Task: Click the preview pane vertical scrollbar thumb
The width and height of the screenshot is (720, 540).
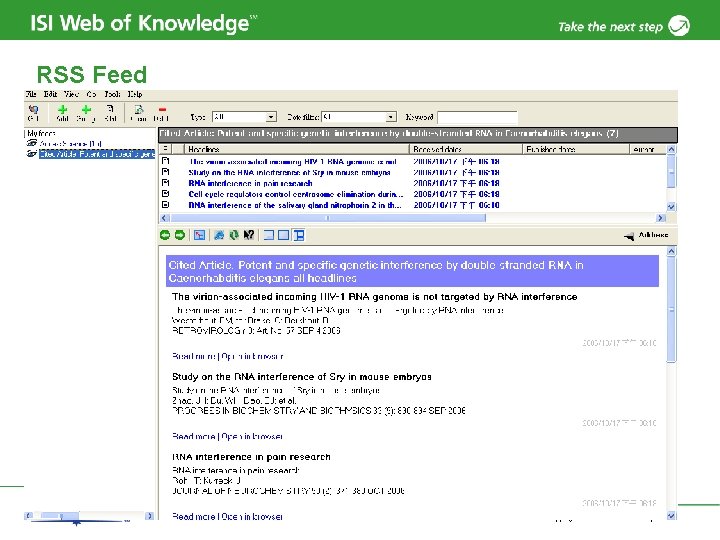Action: point(671,310)
